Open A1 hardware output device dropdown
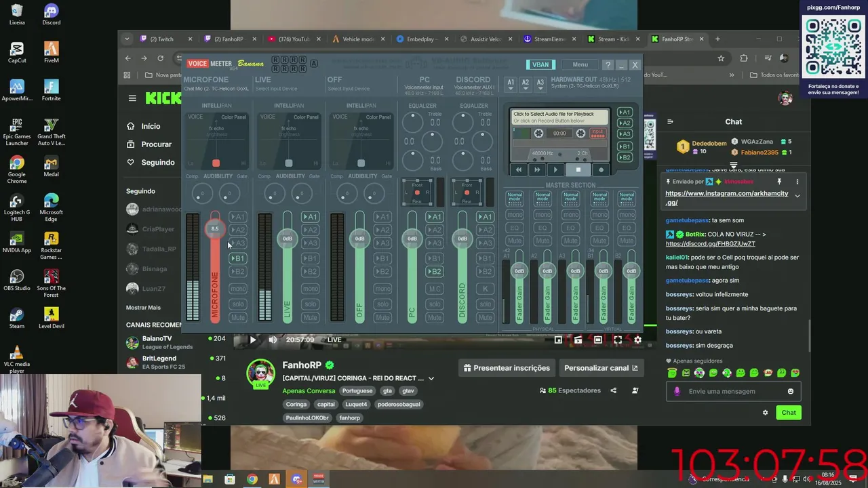This screenshot has width=868, height=488. tap(511, 83)
